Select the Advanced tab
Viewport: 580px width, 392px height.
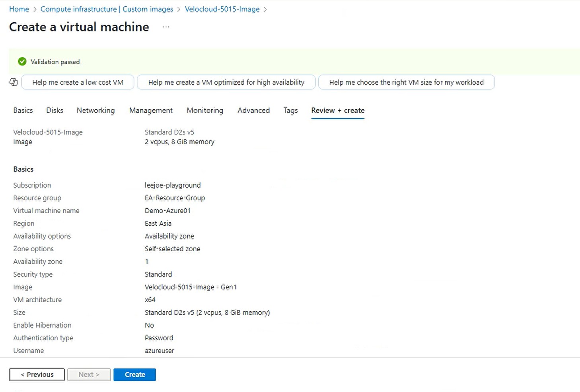coord(254,111)
